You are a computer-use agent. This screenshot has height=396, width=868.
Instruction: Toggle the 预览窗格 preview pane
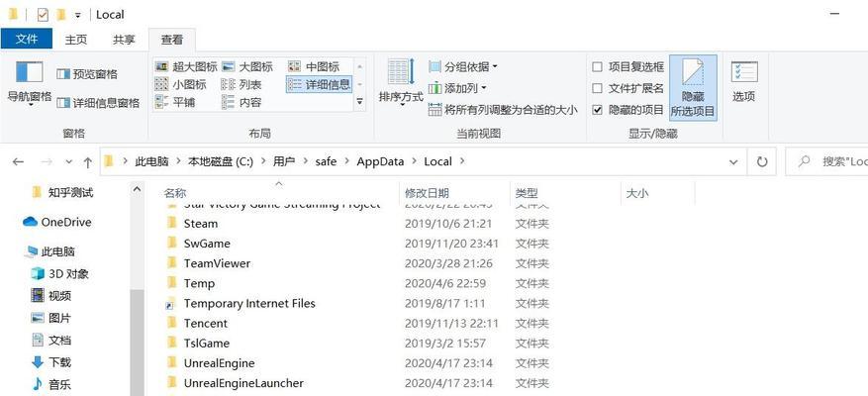pos(87,74)
